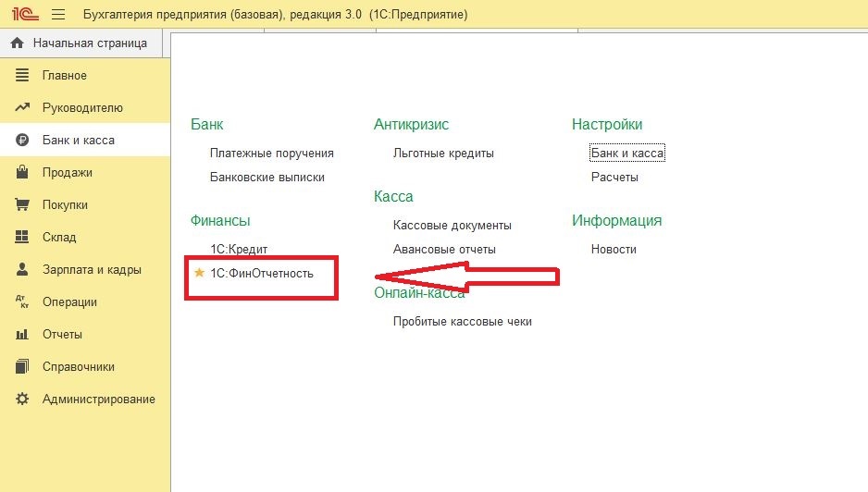This screenshot has width=868, height=492.
Task: Open the Склад section
Action: pyautogui.click(x=59, y=237)
